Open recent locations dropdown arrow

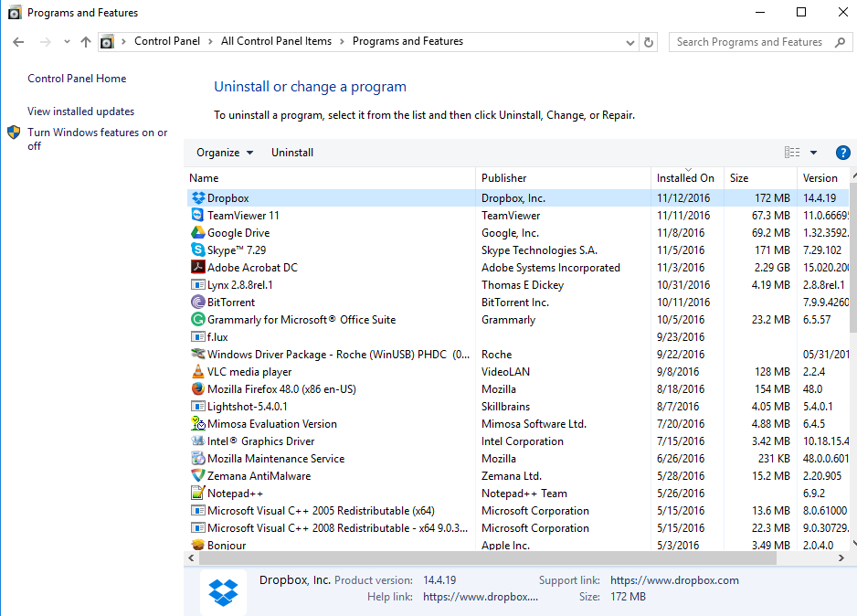point(67,42)
